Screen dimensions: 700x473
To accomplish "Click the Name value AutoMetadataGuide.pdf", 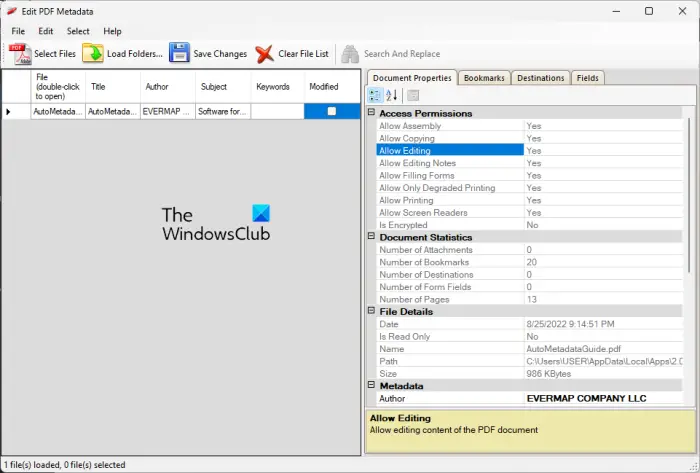I will [x=574, y=349].
